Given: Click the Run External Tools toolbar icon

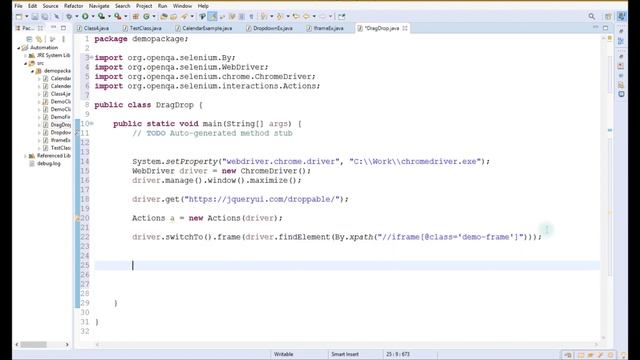Looking at the screenshot, I should point(118,16).
